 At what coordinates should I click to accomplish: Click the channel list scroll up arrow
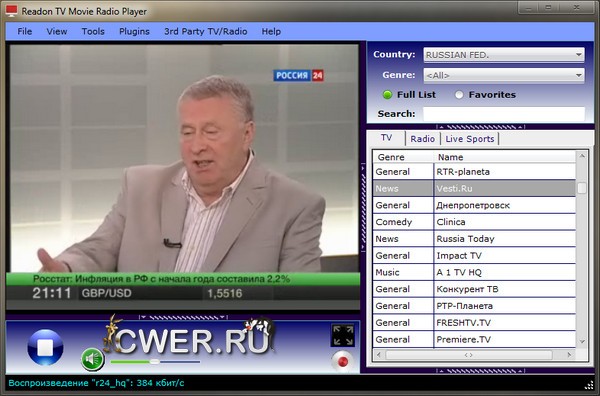pyautogui.click(x=582, y=156)
